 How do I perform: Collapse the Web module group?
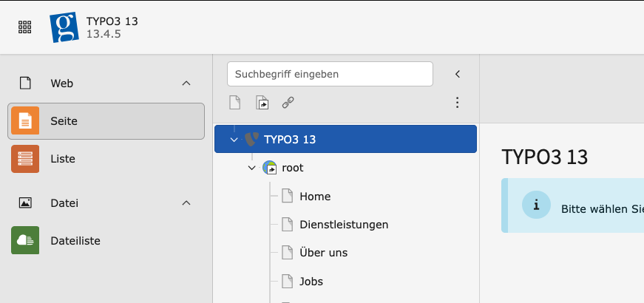tap(186, 84)
